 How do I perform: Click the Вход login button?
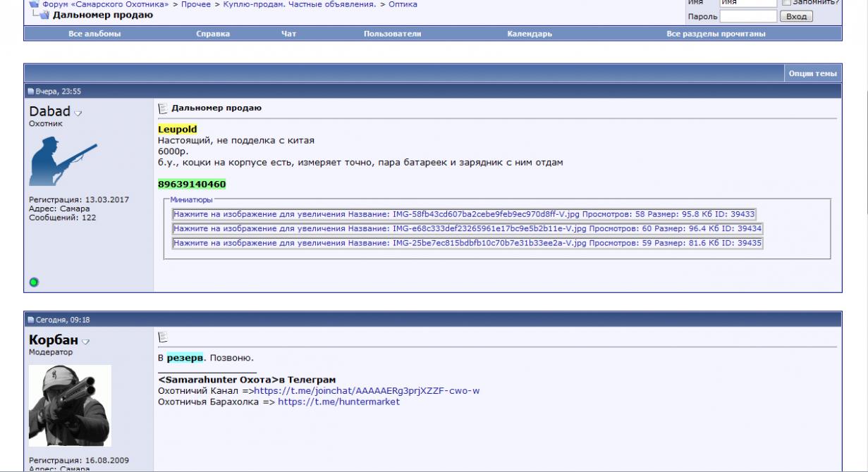point(795,16)
